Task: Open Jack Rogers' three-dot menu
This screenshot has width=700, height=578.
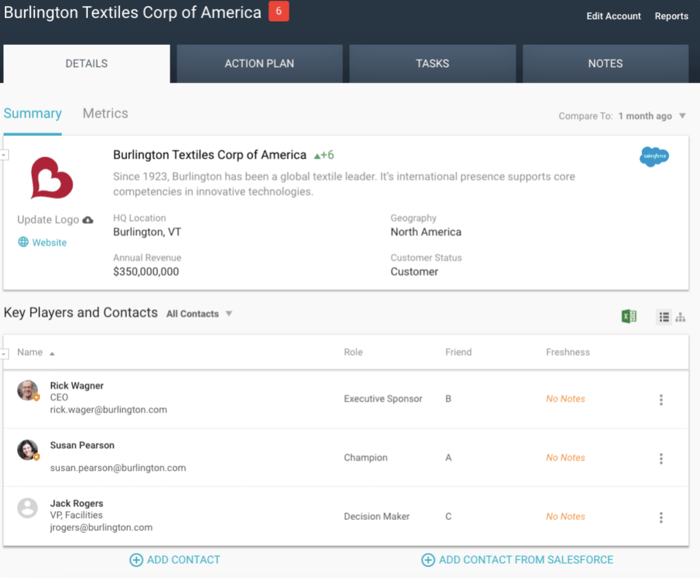Action: (x=661, y=518)
